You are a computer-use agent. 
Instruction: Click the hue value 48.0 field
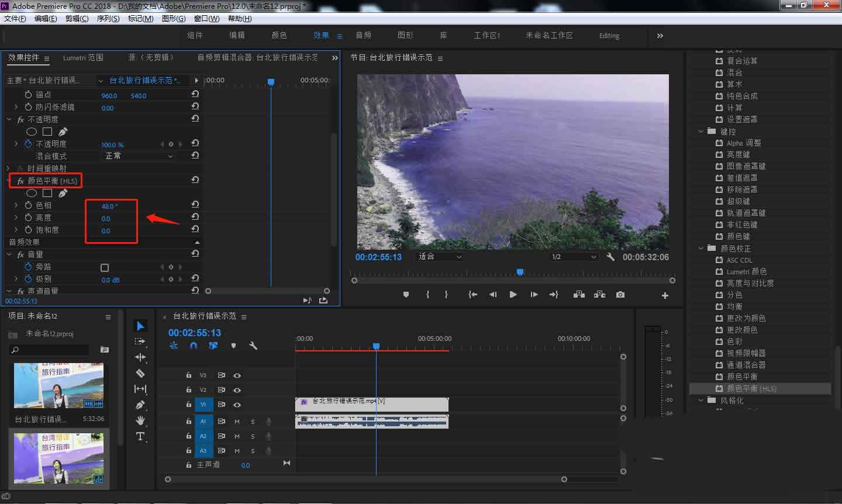109,206
